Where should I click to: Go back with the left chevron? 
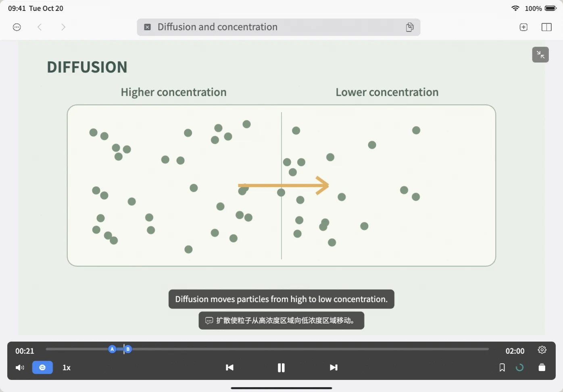click(40, 27)
